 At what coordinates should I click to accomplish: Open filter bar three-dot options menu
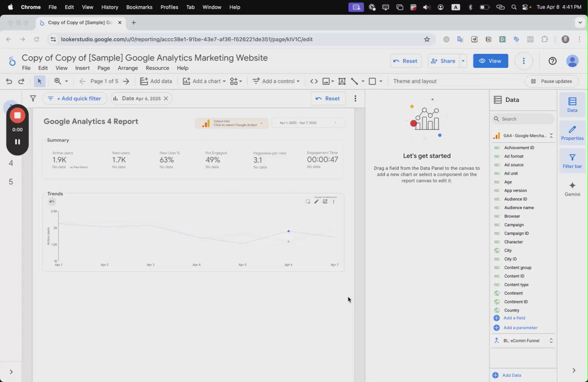click(x=355, y=98)
